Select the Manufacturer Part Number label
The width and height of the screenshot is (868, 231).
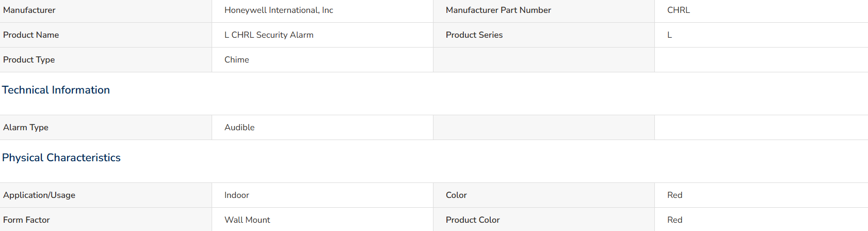(498, 10)
